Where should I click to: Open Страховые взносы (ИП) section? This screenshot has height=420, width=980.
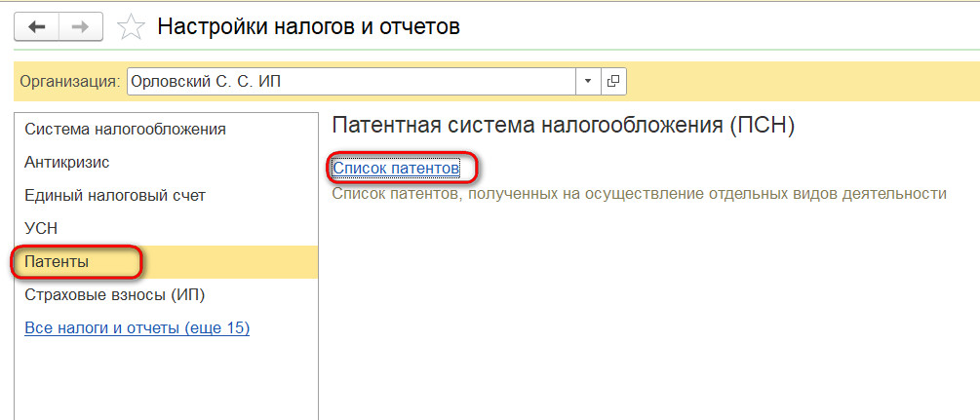[x=166, y=295]
